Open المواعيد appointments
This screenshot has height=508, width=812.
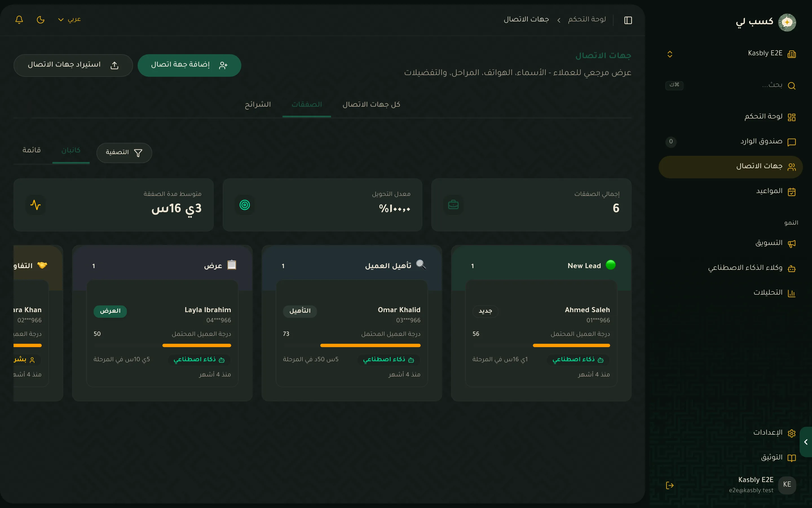tap(731, 192)
